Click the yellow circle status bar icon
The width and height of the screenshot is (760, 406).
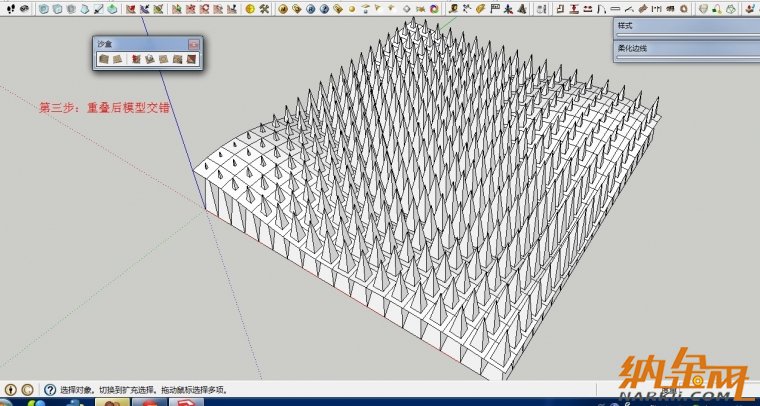10,389
